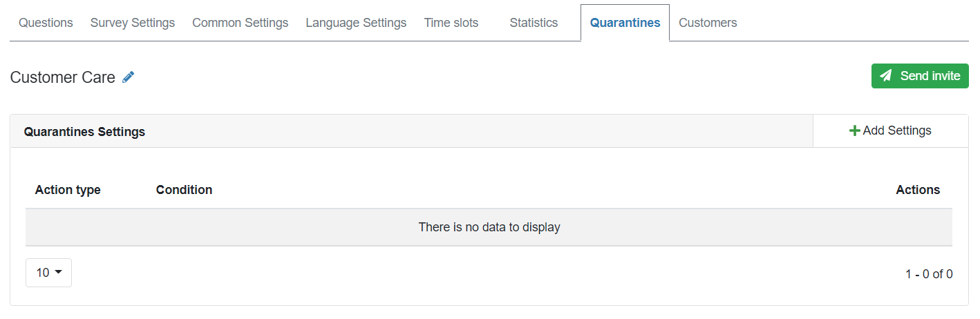This screenshot has height=319, width=980.
Task: Click the Send invite button
Action: 920,76
